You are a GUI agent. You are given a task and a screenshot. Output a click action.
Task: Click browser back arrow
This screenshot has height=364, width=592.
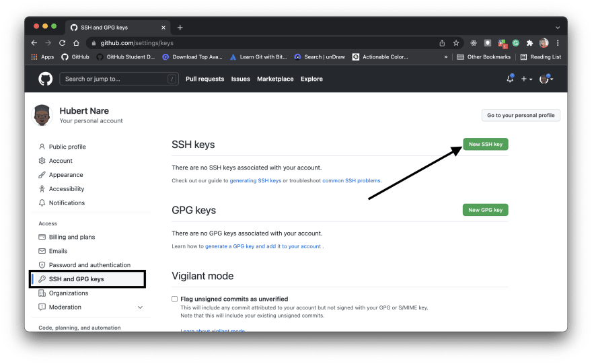click(x=34, y=42)
